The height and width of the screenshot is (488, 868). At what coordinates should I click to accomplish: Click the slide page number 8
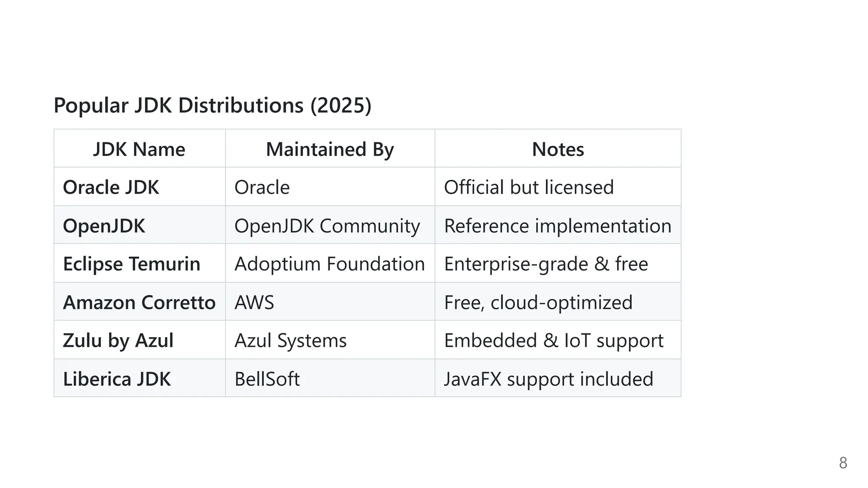pyautogui.click(x=843, y=463)
